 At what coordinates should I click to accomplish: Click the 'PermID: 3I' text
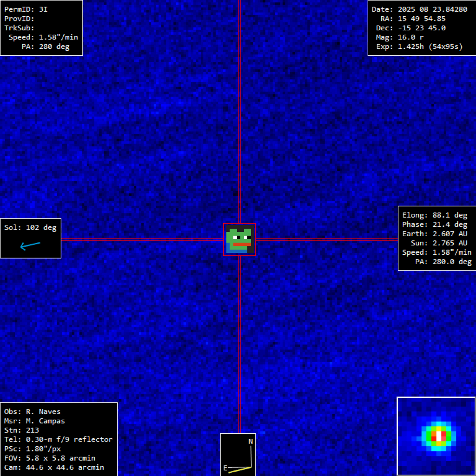click(x=26, y=9)
